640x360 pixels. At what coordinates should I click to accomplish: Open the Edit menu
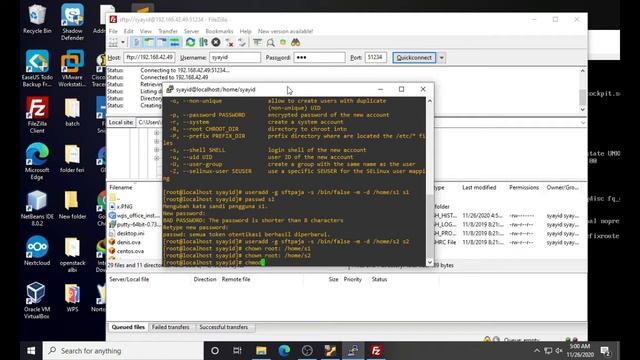(129, 31)
